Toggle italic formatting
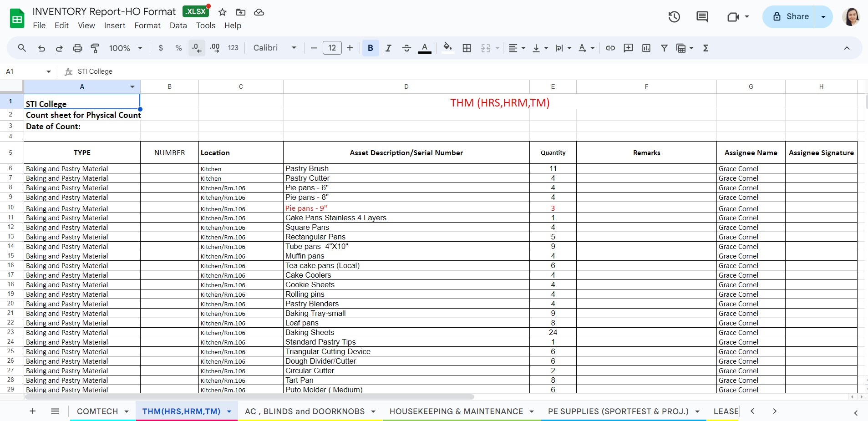 click(x=388, y=48)
